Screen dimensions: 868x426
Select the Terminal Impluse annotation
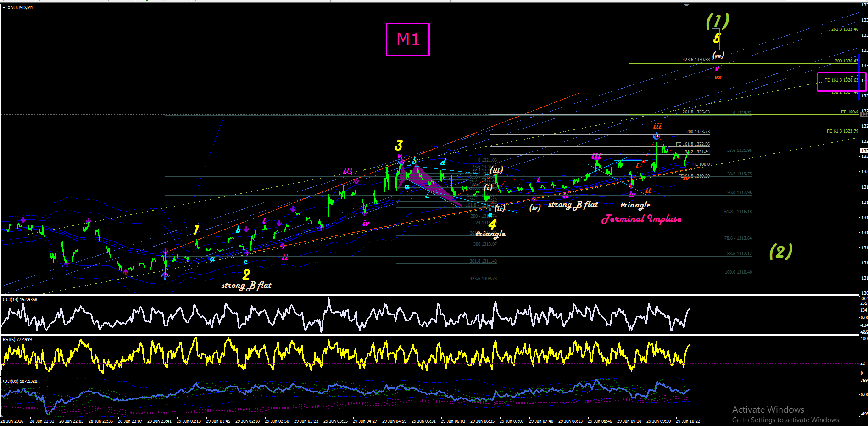click(641, 219)
